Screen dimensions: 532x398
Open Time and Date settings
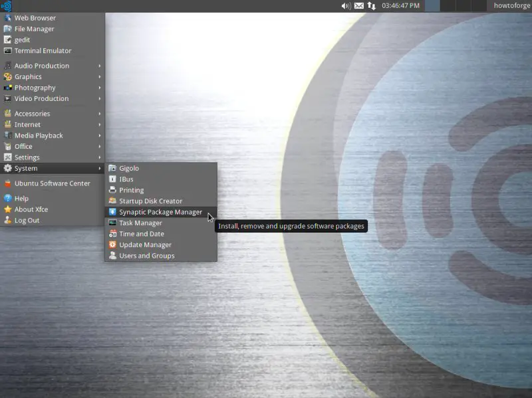tap(161, 234)
